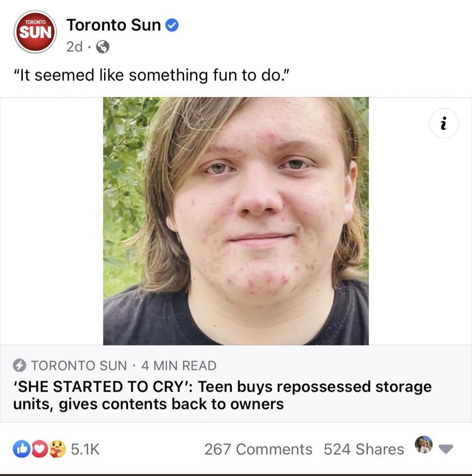Click the 4 MIN READ label

179,366
